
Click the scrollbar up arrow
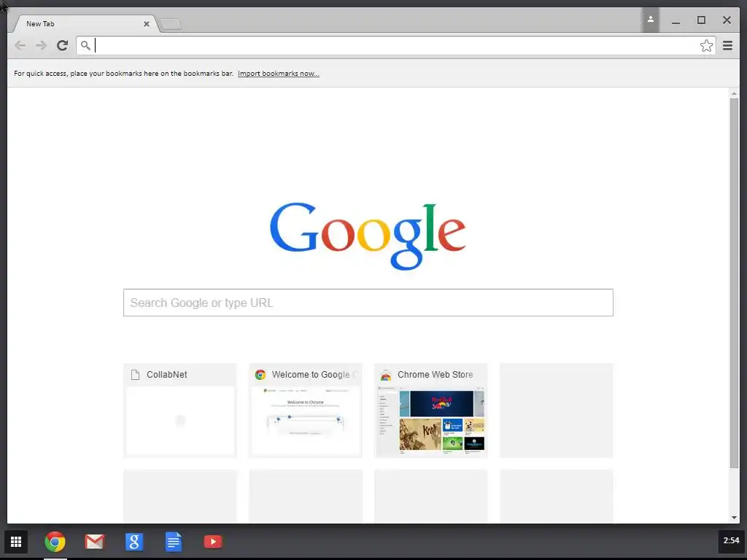tap(734, 94)
